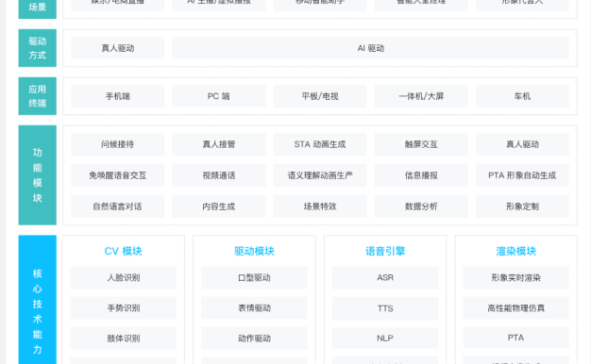Select 手势识别 under CV 模块

coord(124,308)
